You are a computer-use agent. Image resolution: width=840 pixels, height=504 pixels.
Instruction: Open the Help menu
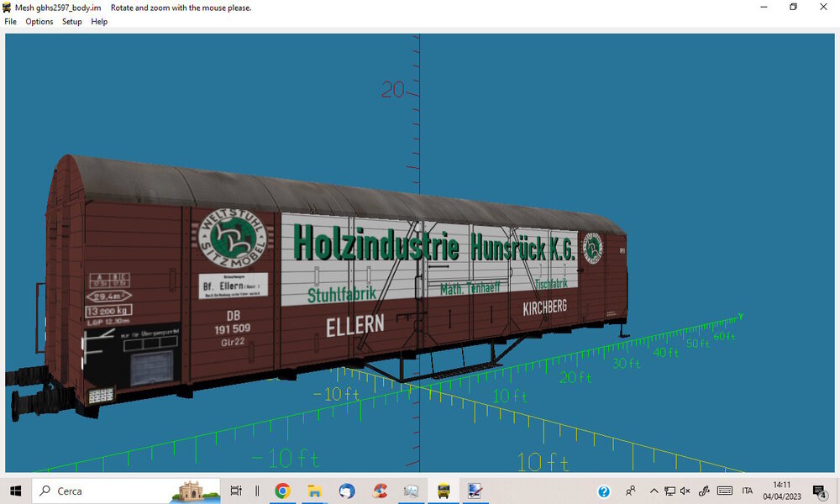(x=99, y=22)
